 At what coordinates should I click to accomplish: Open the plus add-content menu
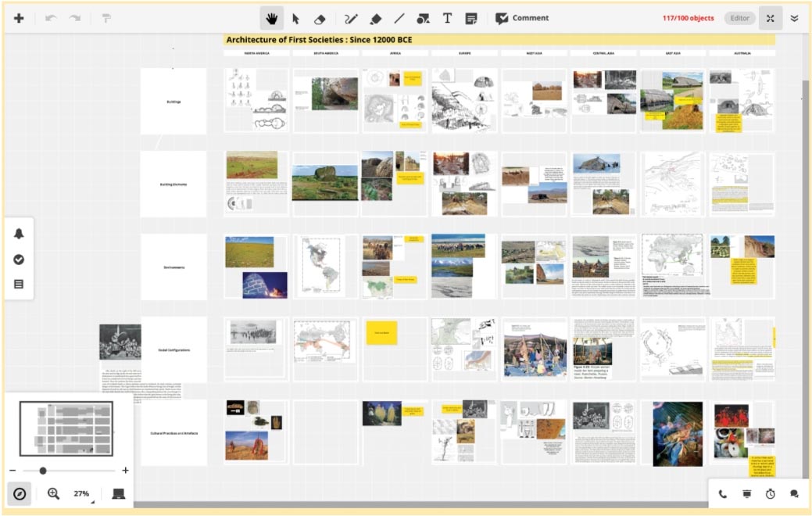point(19,18)
